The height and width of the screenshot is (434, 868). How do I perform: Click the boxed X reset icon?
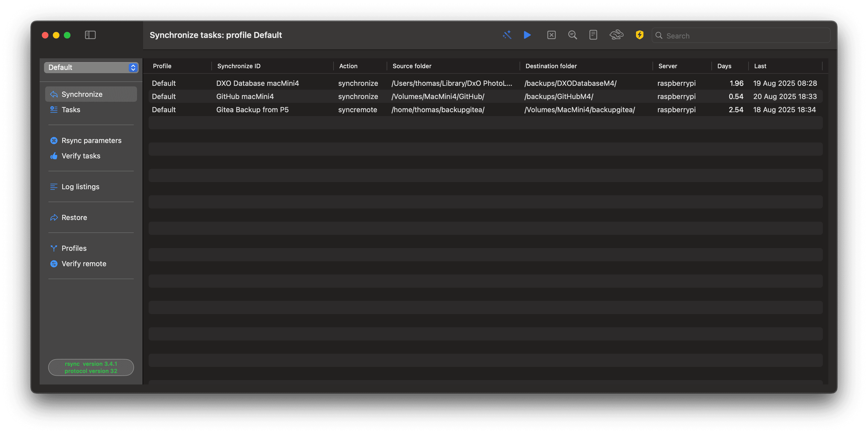551,35
